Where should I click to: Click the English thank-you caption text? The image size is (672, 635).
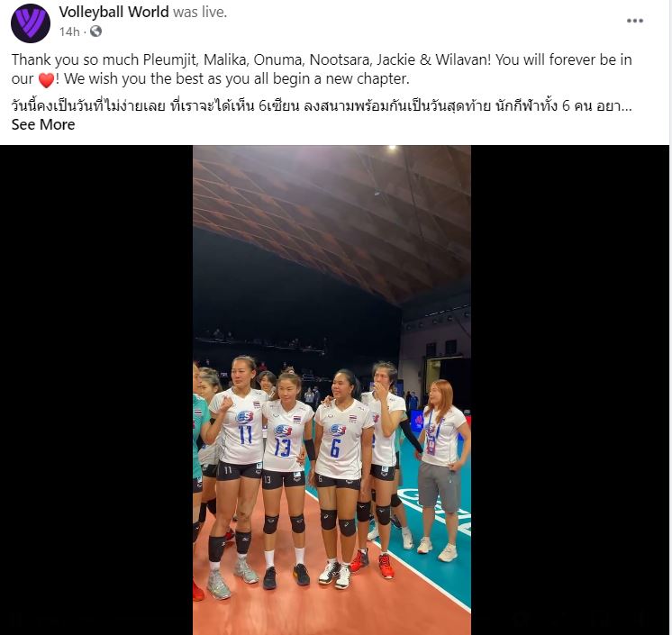coord(322,69)
